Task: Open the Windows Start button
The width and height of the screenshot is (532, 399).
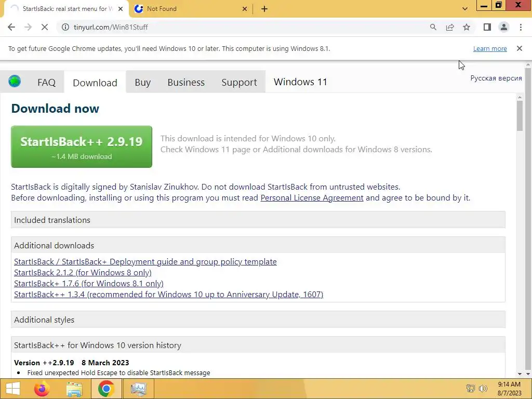Action: 13,389
